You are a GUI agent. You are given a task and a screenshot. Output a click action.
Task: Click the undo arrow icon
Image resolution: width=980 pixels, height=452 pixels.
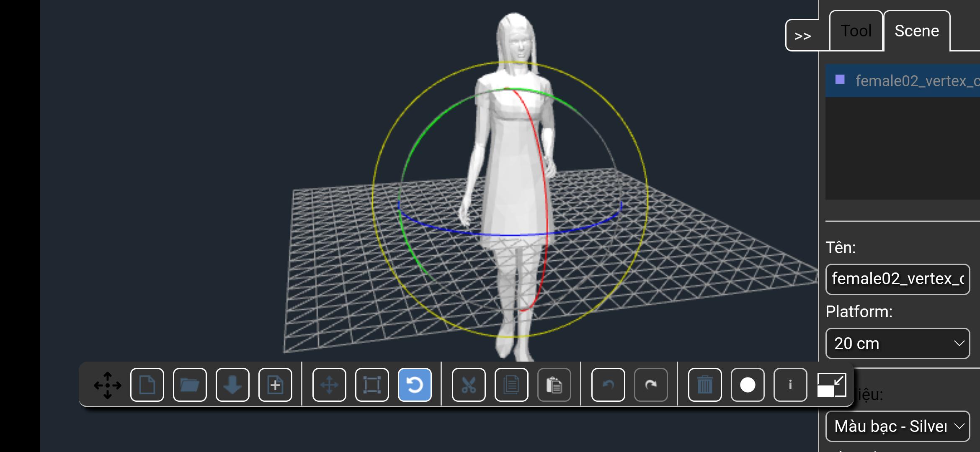click(608, 385)
